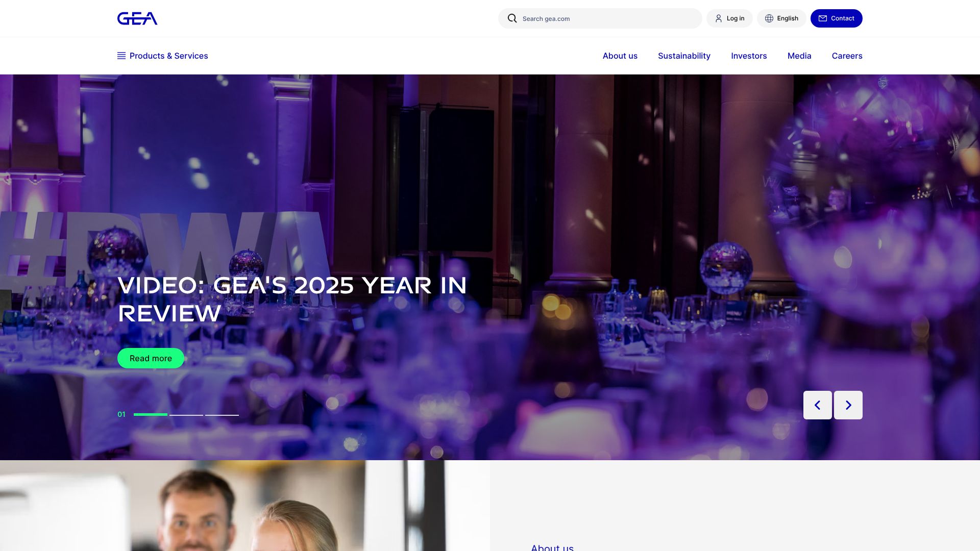Go to previous slide with left arrow
This screenshot has width=980, height=551.
coord(818,405)
